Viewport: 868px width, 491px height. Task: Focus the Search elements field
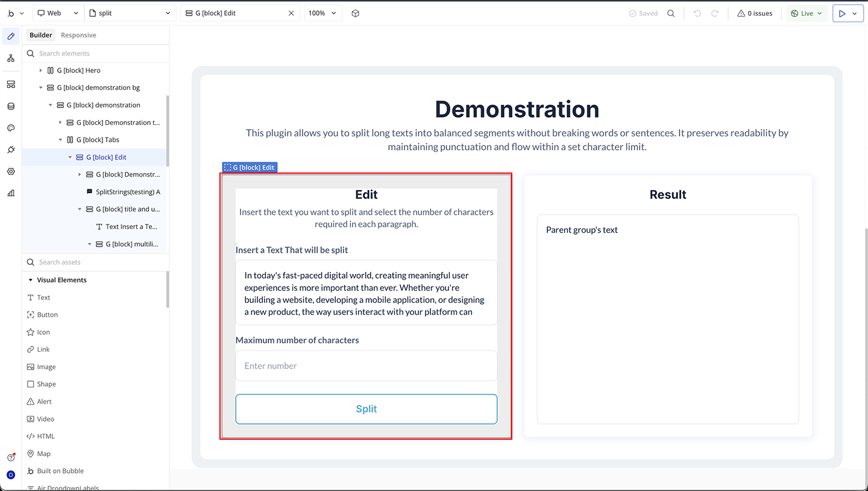96,54
